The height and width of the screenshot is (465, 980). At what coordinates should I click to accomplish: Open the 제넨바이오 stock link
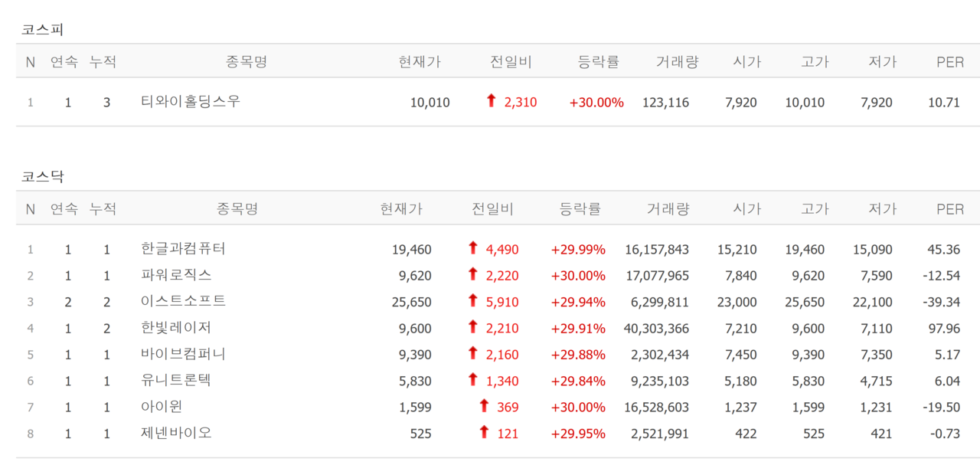click(x=176, y=433)
